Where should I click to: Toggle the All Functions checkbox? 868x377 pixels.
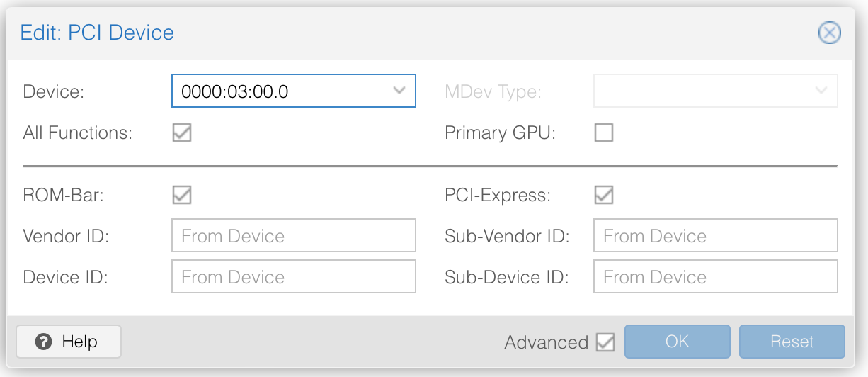[182, 133]
